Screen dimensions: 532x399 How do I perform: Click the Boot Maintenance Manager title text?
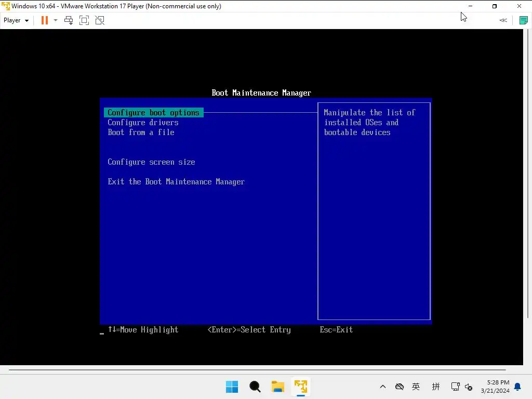[261, 93]
